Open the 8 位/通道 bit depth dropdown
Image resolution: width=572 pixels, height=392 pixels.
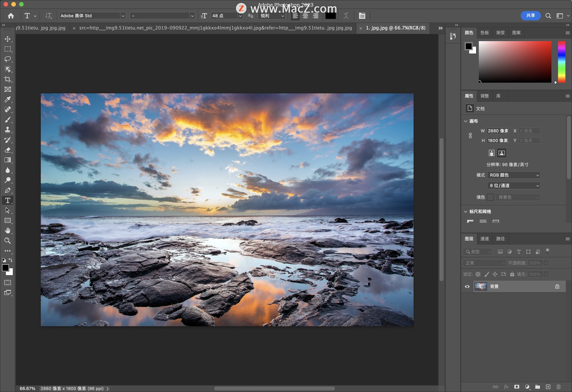(514, 186)
